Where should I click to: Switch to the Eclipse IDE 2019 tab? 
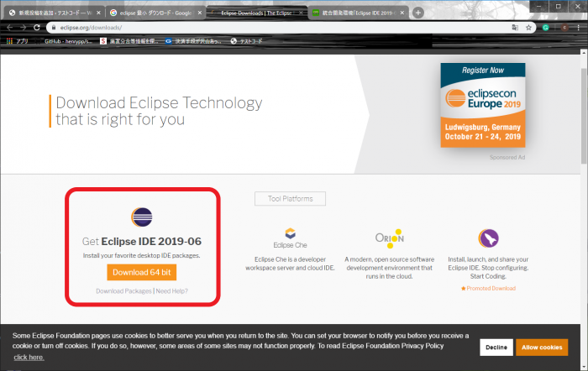pos(358,13)
